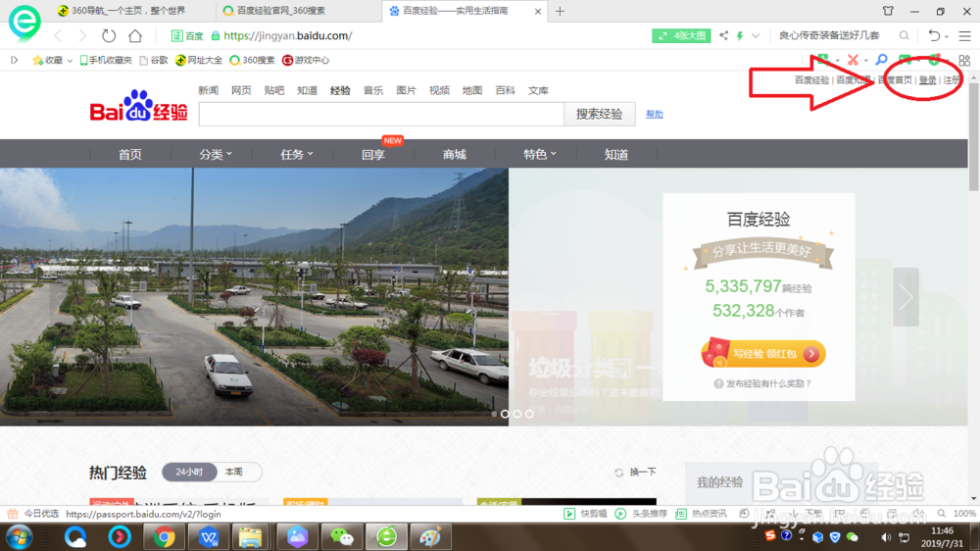The image size is (980, 551).
Task: Click the carousel next arrow
Action: (x=906, y=297)
